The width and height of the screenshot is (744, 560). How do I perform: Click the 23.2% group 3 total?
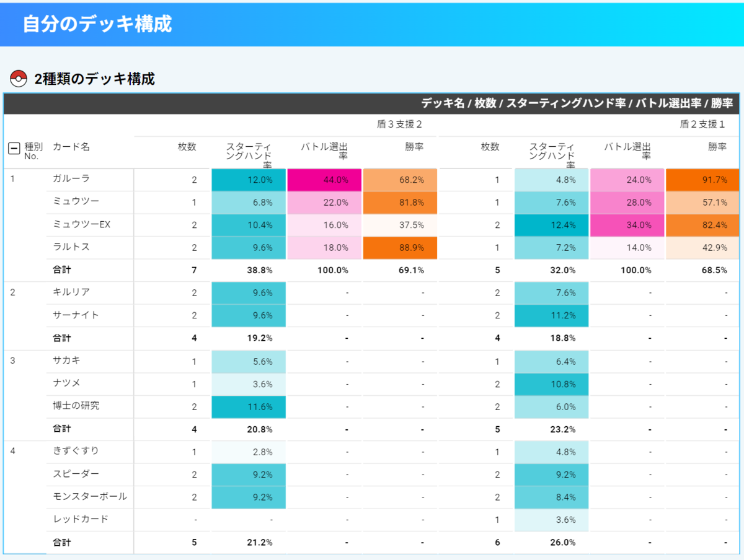tap(564, 429)
